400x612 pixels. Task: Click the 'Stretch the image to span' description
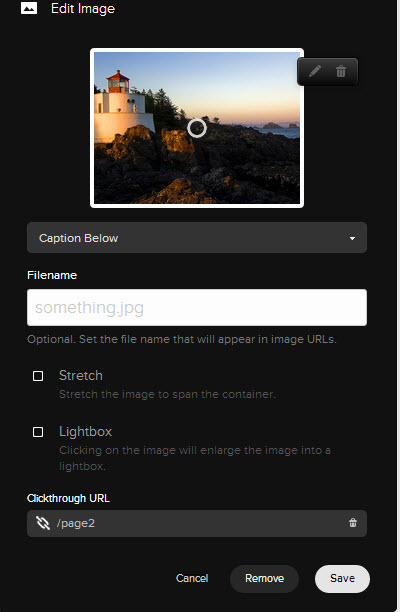point(167,394)
